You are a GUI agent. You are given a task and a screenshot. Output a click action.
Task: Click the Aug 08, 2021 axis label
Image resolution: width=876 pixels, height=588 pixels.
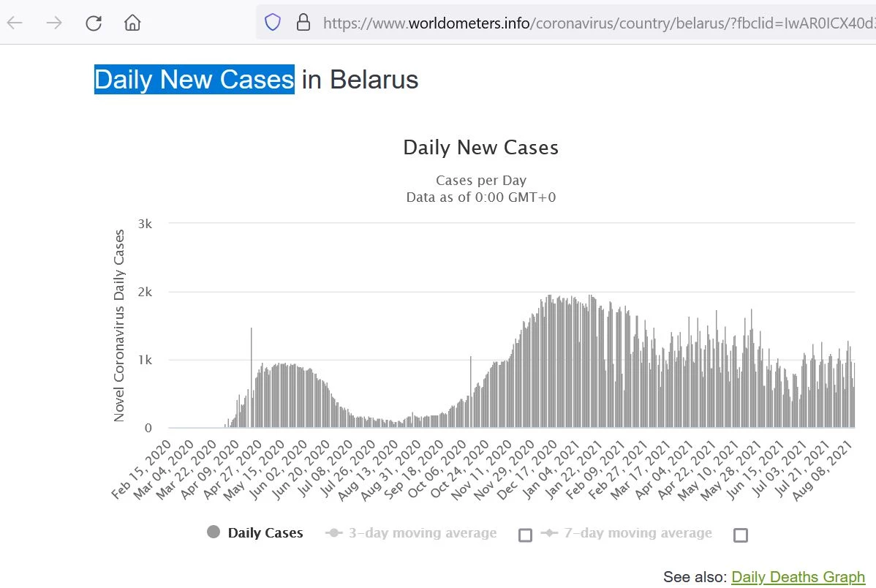click(x=823, y=470)
